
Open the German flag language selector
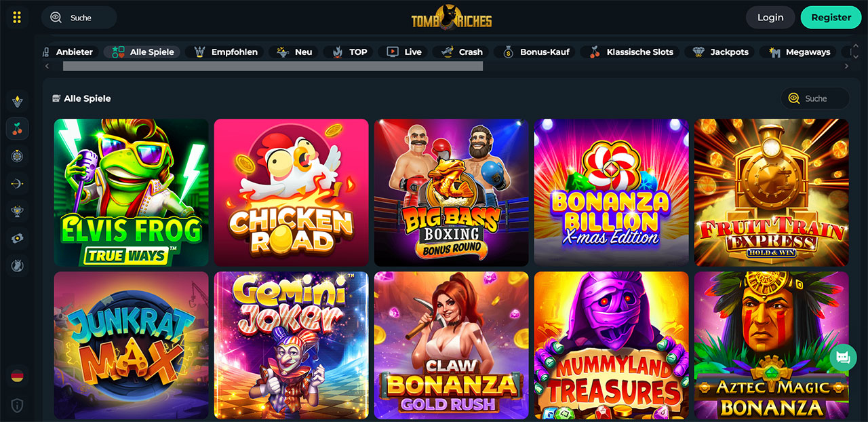point(17,376)
